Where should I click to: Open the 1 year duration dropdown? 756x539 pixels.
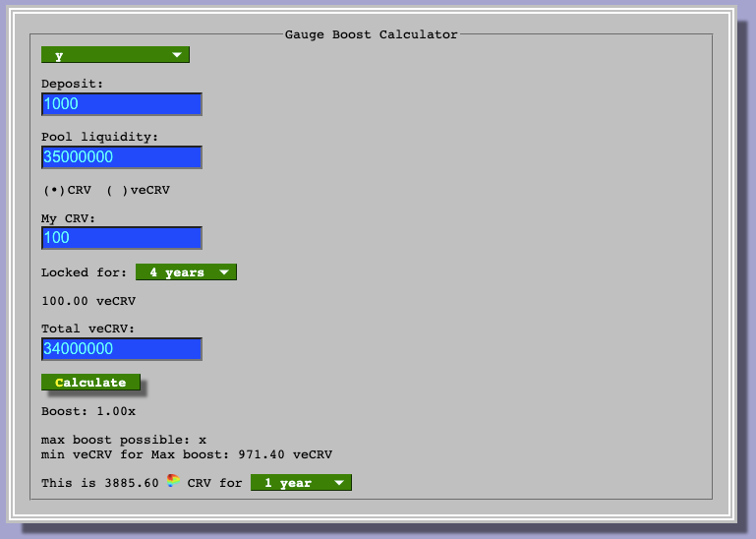click(x=302, y=483)
